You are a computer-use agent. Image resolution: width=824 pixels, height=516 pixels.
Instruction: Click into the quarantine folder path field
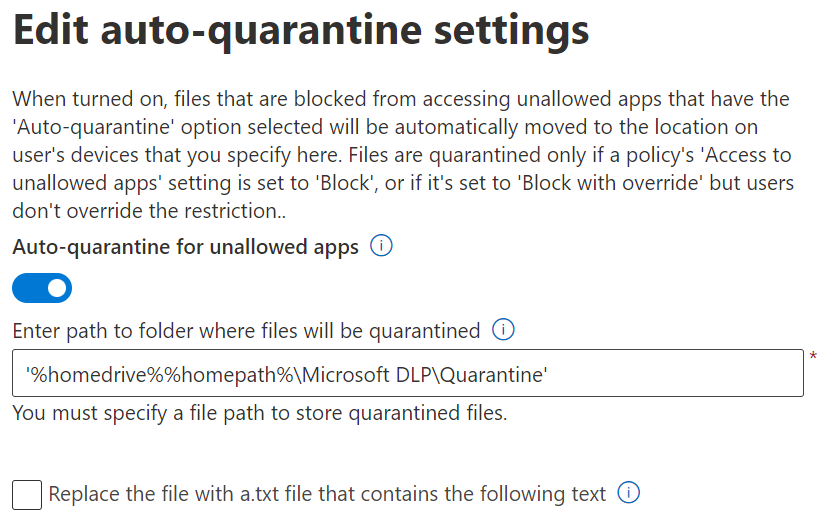click(x=408, y=373)
